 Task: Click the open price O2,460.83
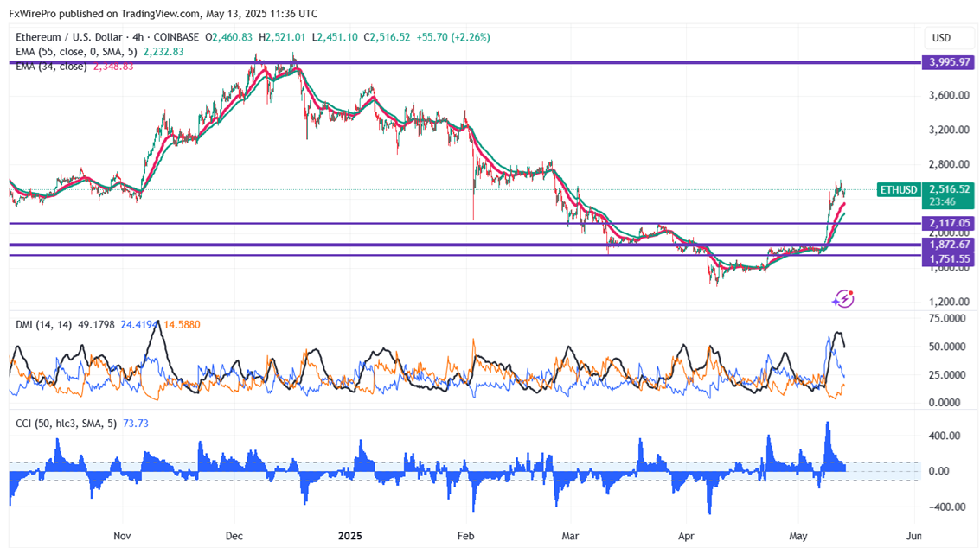click(x=228, y=37)
